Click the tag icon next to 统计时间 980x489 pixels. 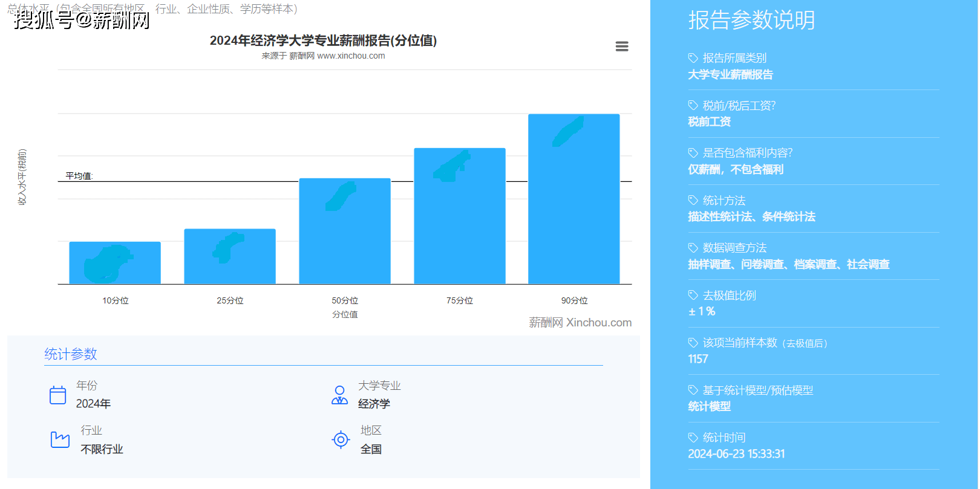[693, 438]
